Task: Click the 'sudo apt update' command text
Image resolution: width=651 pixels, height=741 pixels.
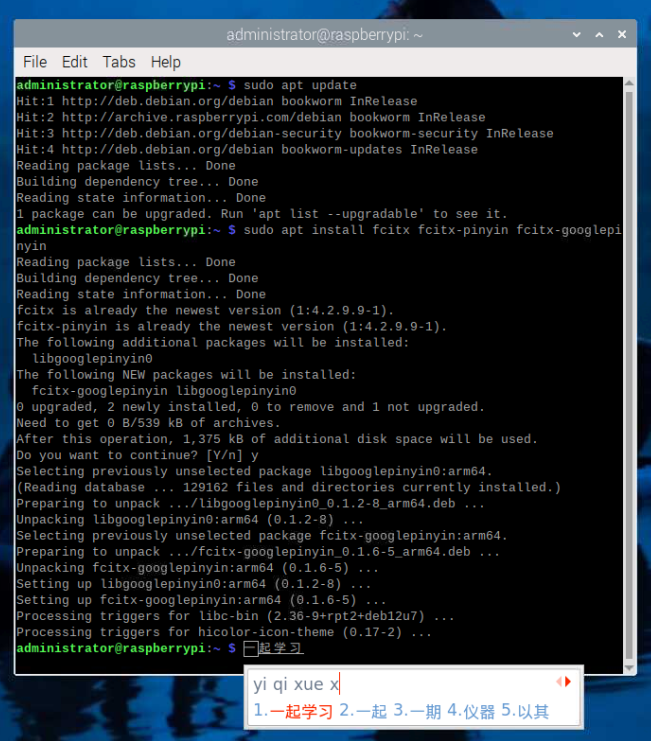Action: 300,85
